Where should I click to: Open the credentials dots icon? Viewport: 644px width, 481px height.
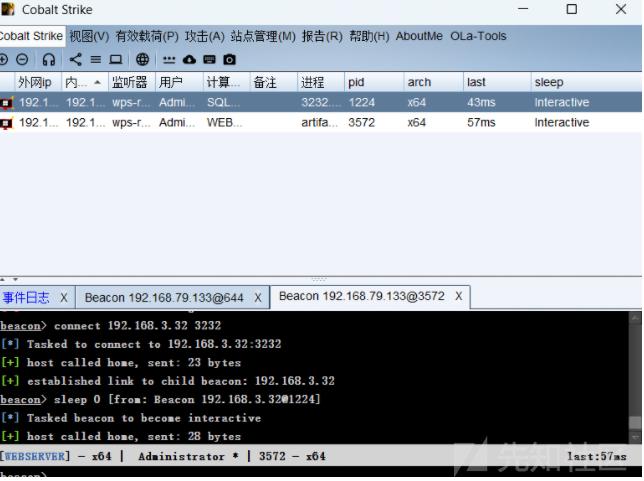169,60
